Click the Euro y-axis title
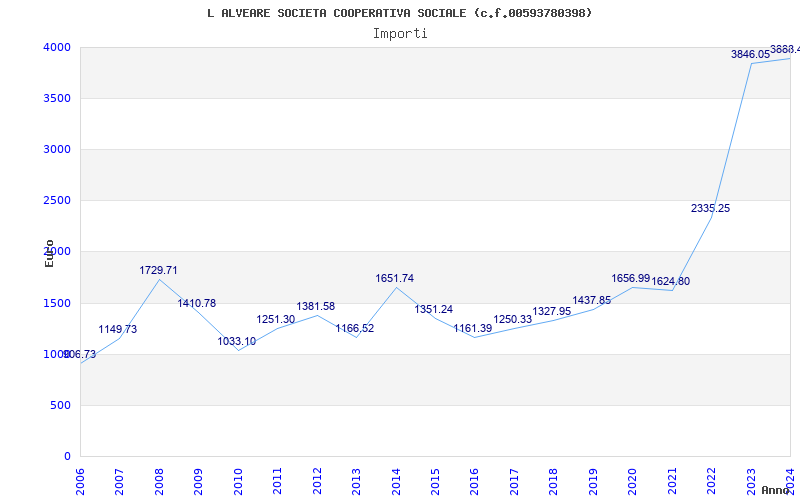The image size is (800, 500). 49,254
